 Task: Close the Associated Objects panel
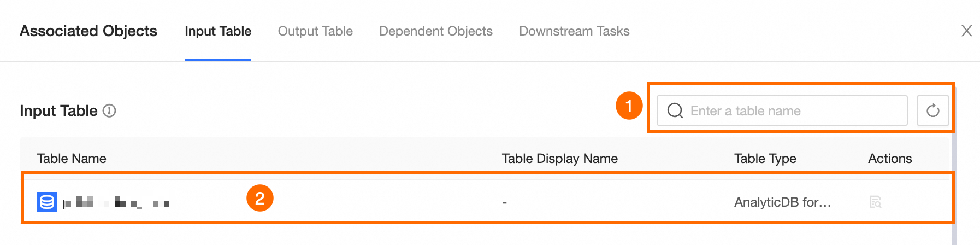pyautogui.click(x=966, y=31)
